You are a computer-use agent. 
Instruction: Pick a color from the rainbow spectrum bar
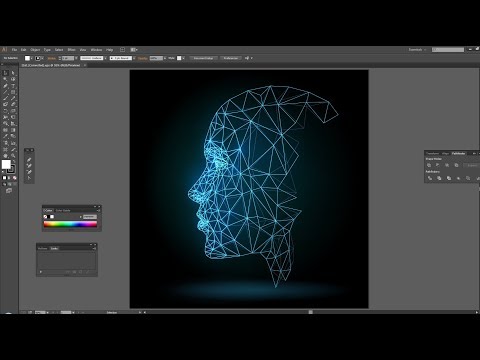point(70,224)
